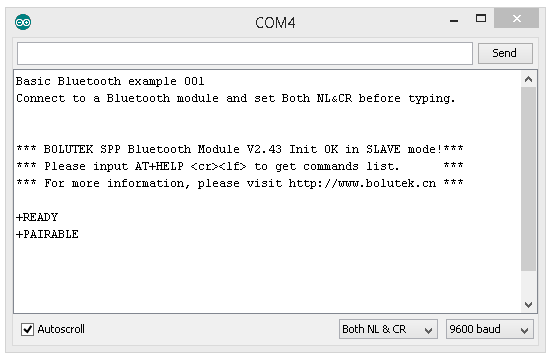Image resolution: width=551 pixels, height=361 pixels.
Task: Click the COM4 window title
Action: 275,23
